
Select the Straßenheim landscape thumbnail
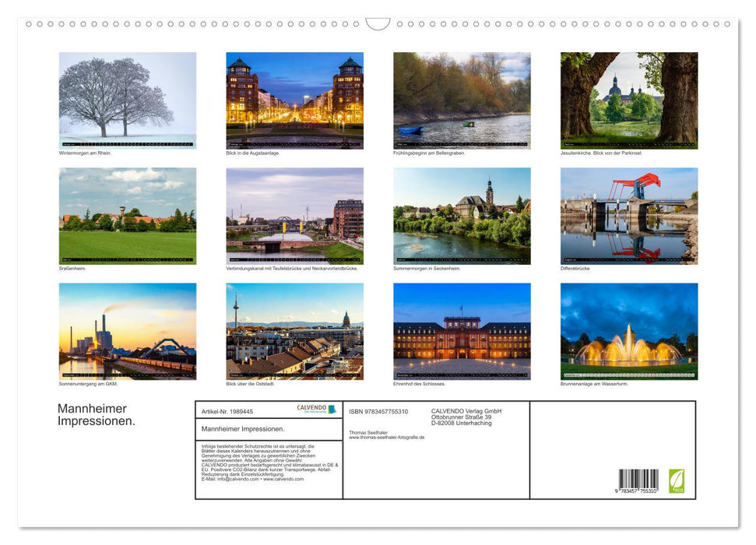point(127,213)
